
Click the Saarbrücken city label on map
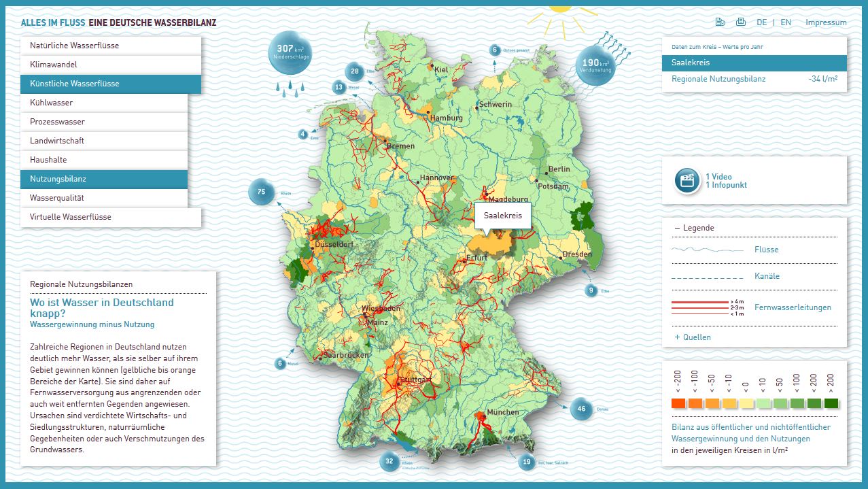pyautogui.click(x=347, y=355)
